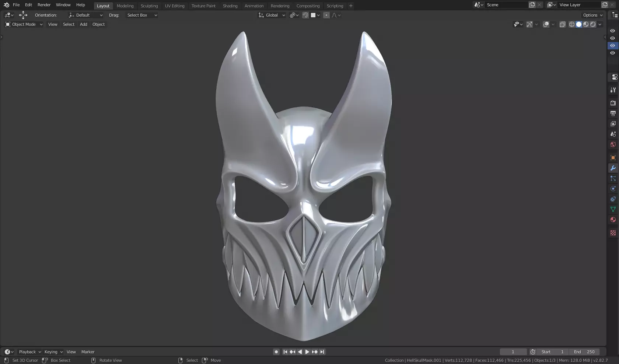This screenshot has height=364, width=619.
Task: Open the File menu
Action: 16,5
